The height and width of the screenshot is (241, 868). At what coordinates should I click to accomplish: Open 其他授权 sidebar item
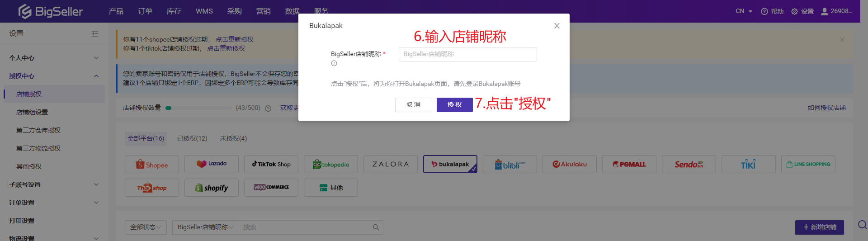coord(54,166)
